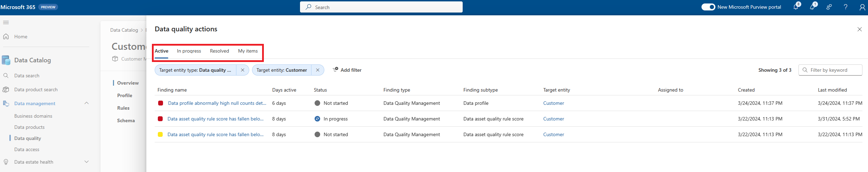
Task: Toggle New Microsoft Purview portal switch
Action: 708,7
